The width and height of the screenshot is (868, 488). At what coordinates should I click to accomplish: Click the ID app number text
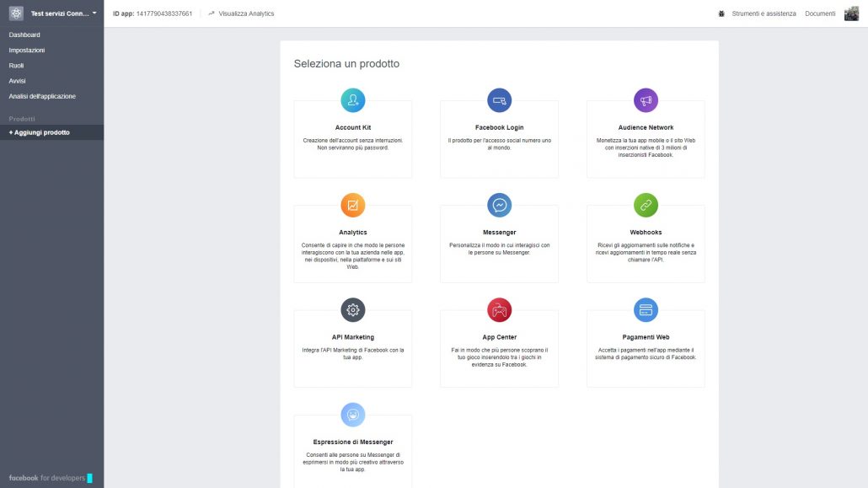coord(163,13)
